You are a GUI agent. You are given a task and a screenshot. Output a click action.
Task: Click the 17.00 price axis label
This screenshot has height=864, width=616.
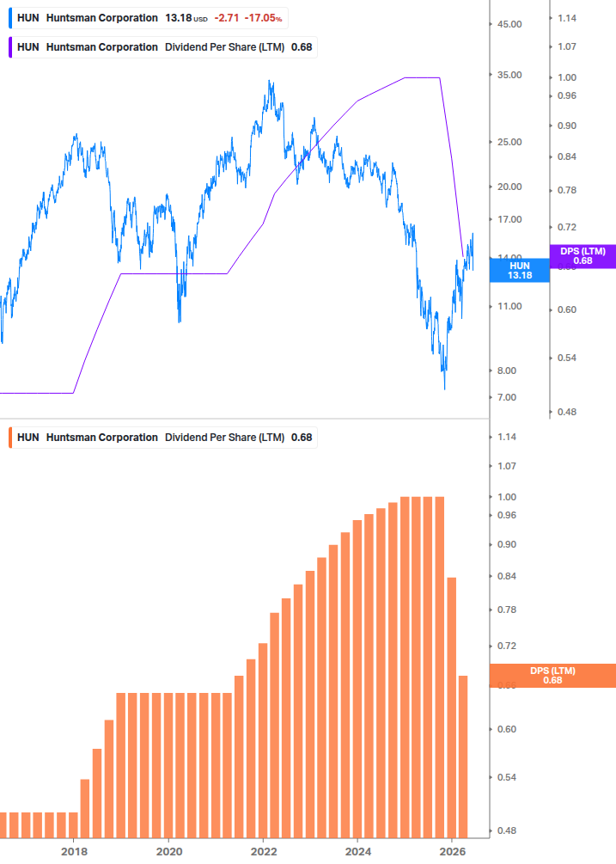[509, 219]
